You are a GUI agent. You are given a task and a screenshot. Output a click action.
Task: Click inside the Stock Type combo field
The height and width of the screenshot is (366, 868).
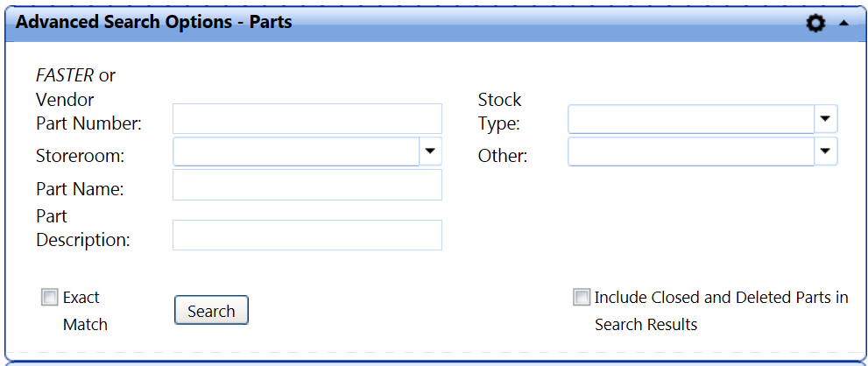click(691, 118)
